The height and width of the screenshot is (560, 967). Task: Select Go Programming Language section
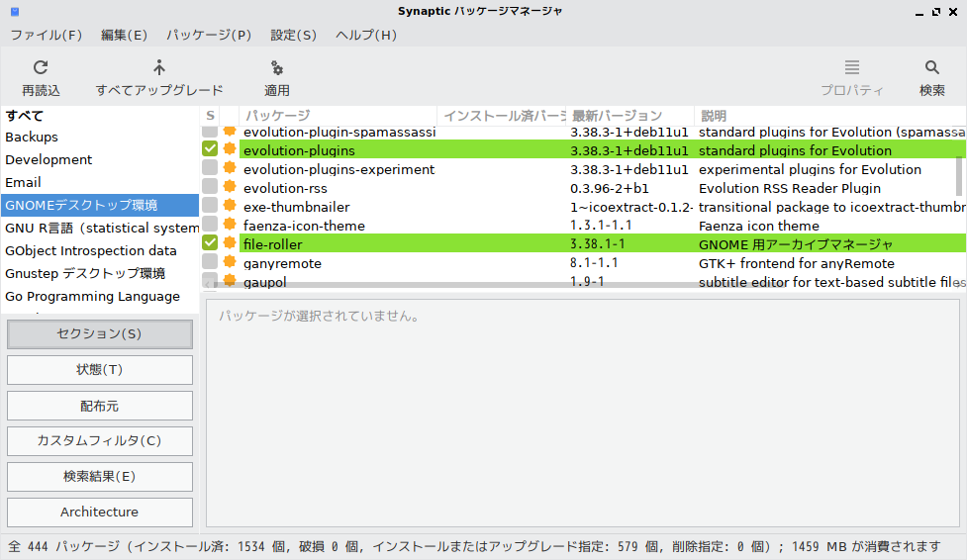pos(100,297)
